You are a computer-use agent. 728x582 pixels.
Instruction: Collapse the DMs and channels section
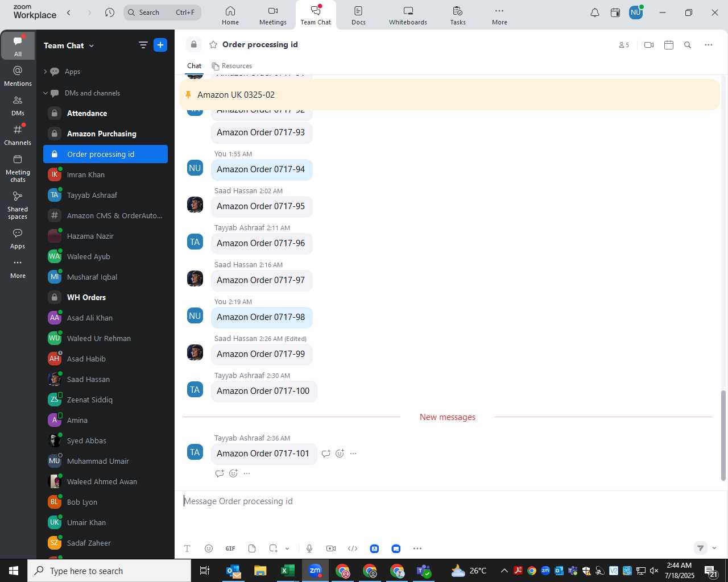point(45,93)
